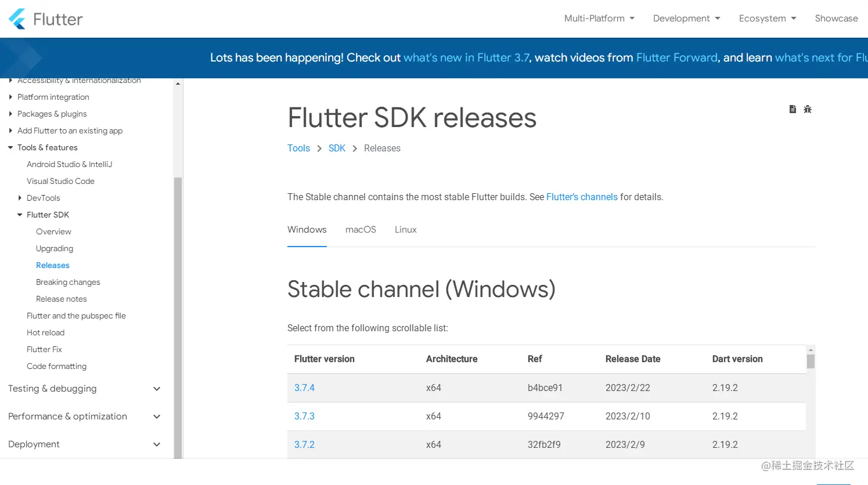Screen dimensions: 868x485
Task: Open Breaking changes in sidebar
Action: click(x=68, y=282)
